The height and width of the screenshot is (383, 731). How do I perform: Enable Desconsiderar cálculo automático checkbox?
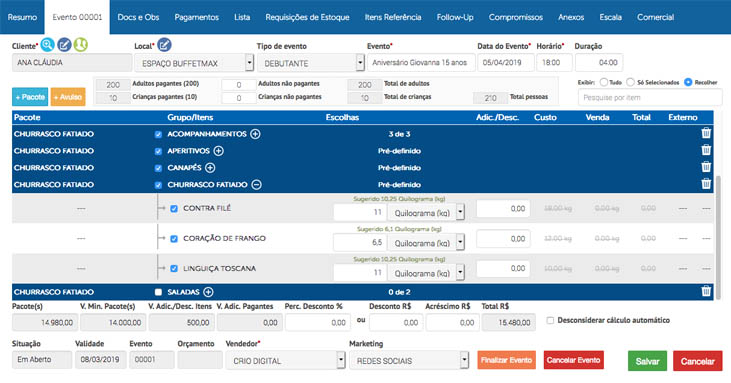(550, 321)
